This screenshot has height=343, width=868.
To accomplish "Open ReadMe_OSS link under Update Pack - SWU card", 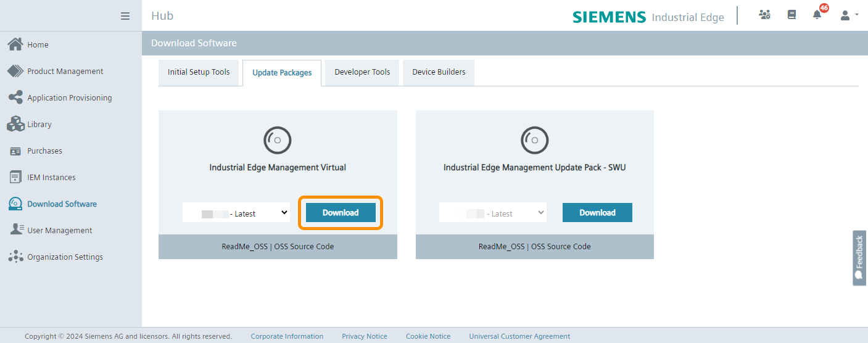I will [502, 246].
